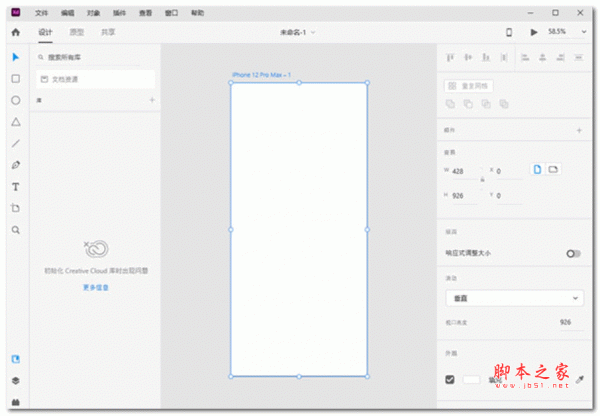Toggle the 响应式调整大小 switch
The height and width of the screenshot is (416, 600).
click(x=573, y=253)
